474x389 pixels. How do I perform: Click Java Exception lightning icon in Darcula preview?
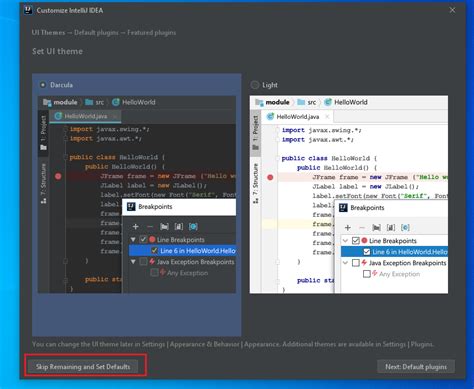152,261
